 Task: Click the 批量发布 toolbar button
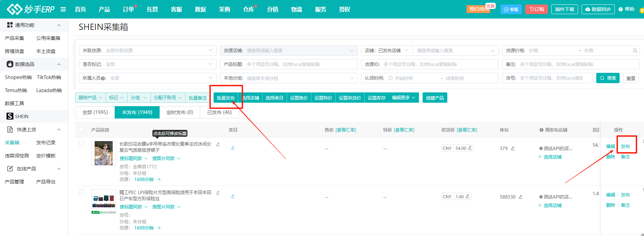pyautogui.click(x=226, y=98)
